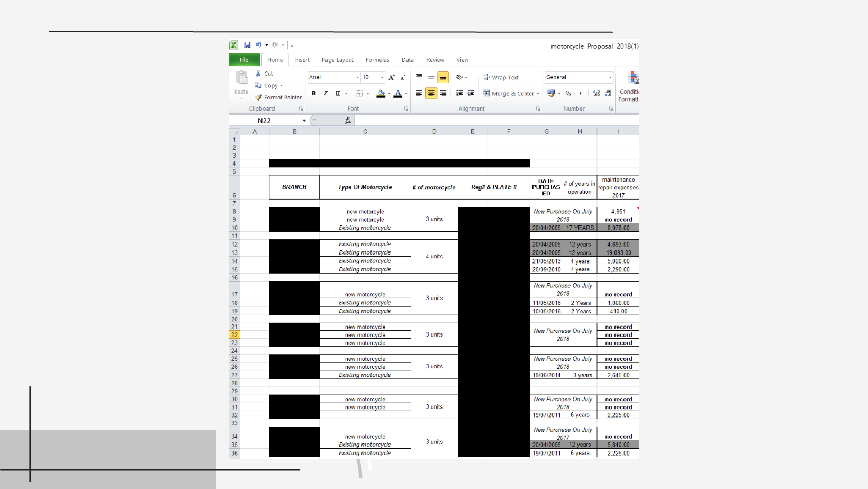The height and width of the screenshot is (489, 868).
Task: Increase indent icon
Action: (471, 93)
